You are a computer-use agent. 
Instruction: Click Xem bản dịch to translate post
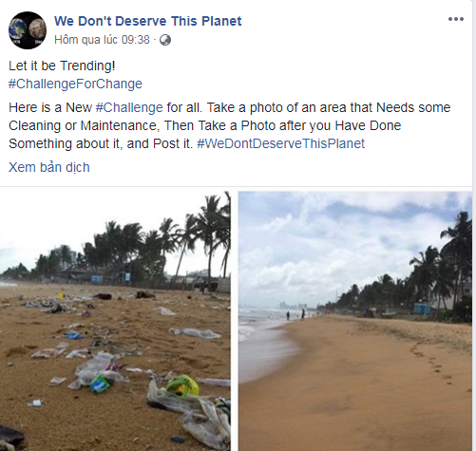[49, 167]
